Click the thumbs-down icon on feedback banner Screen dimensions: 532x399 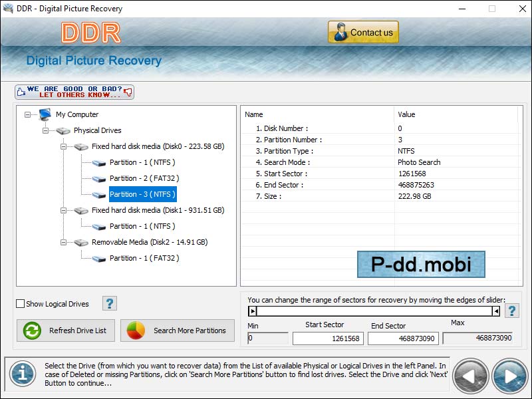128,92
